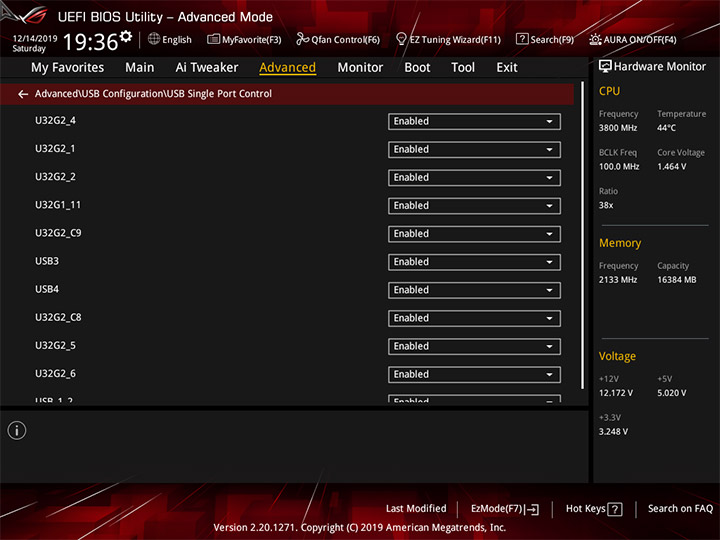The width and height of the screenshot is (720, 540).
Task: Select the U32G1_11 row label
Action: pyautogui.click(x=58, y=205)
